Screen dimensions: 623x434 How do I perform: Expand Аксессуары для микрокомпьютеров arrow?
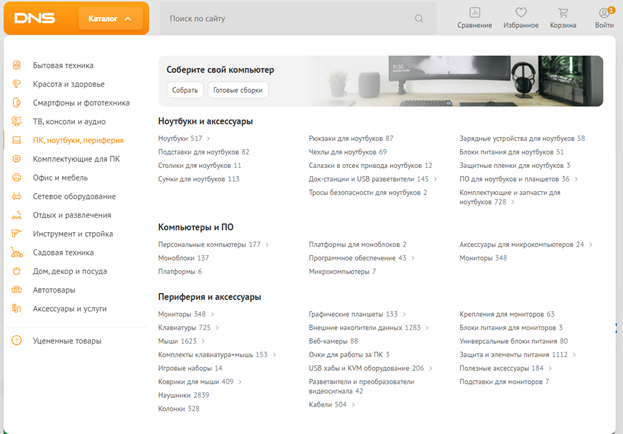click(590, 244)
